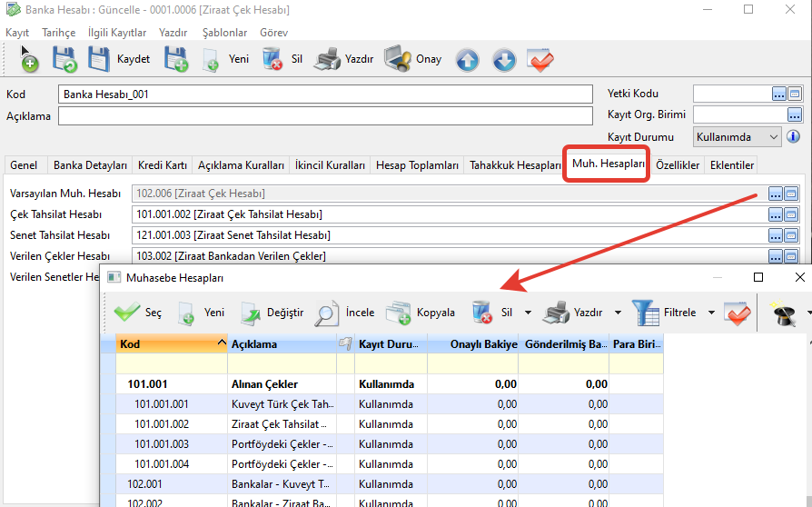The height and width of the screenshot is (507, 812).
Task: Click the İncele magnifier icon
Action: coord(327,313)
